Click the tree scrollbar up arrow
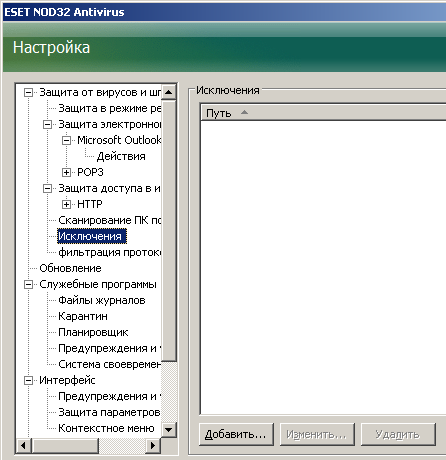446x460 pixels. click(169, 92)
